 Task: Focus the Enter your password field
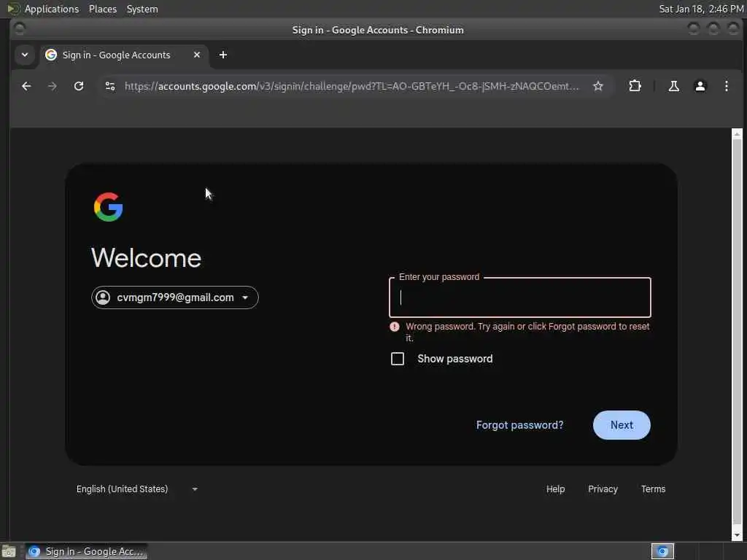(519, 297)
